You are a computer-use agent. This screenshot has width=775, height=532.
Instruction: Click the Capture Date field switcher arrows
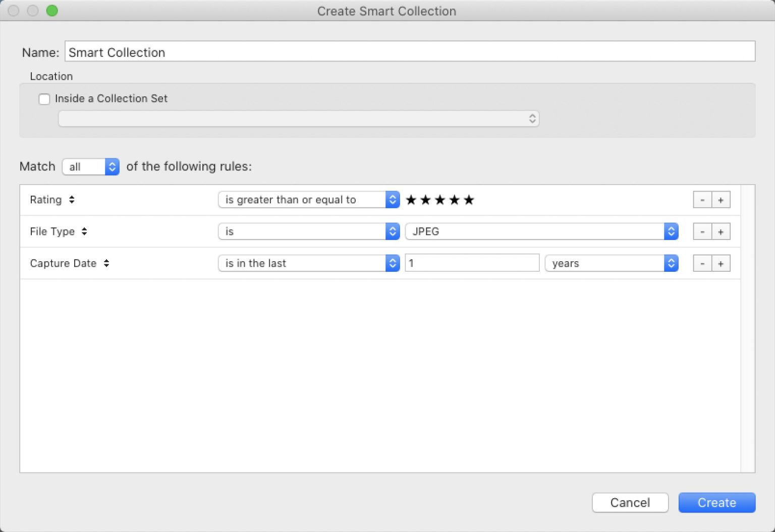[x=106, y=263]
